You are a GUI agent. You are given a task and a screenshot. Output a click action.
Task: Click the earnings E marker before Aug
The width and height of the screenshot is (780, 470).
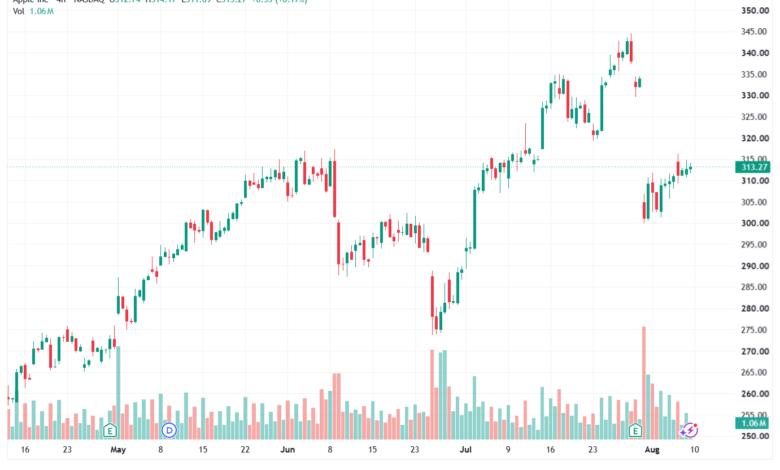point(635,430)
